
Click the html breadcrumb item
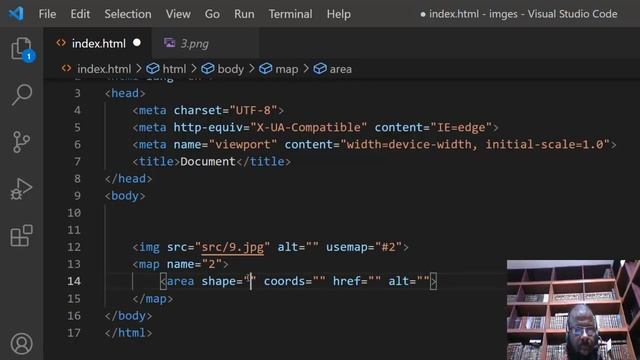coord(174,69)
